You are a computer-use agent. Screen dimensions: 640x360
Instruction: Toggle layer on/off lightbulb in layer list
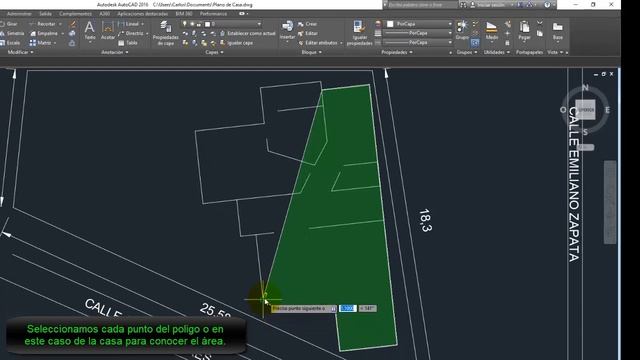point(185,24)
